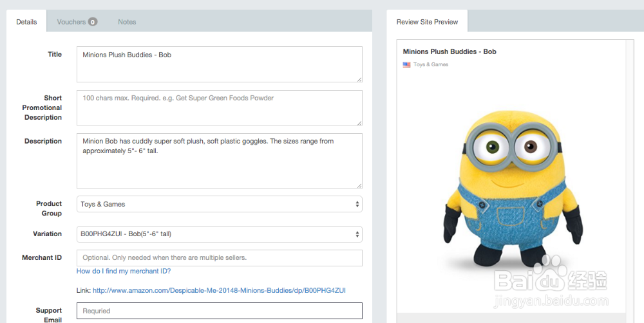Click the US flag icon in preview
Viewport: 644px width, 323px height.
click(406, 64)
